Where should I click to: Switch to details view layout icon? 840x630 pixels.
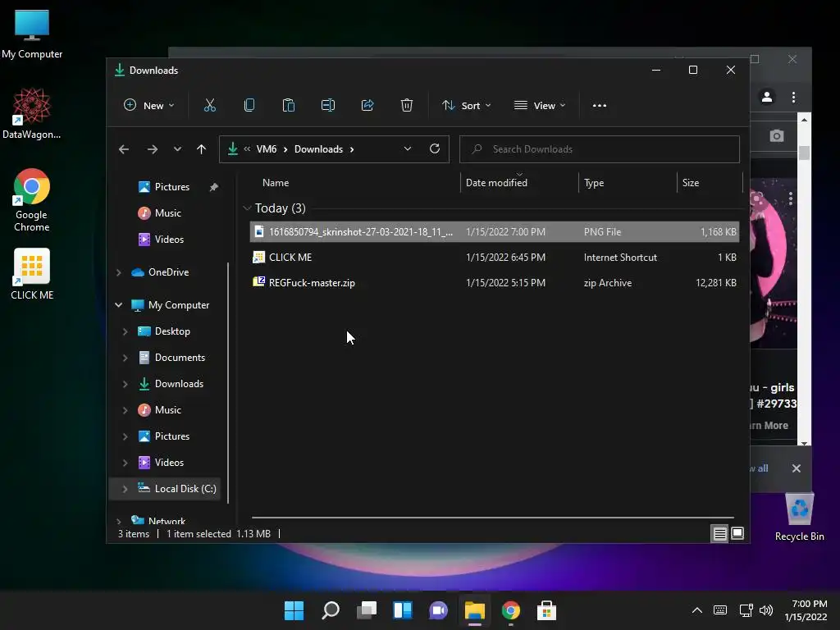coord(719,533)
